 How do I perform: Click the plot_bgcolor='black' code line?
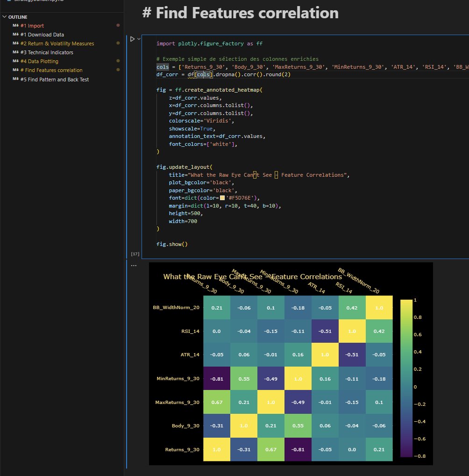(x=201, y=182)
